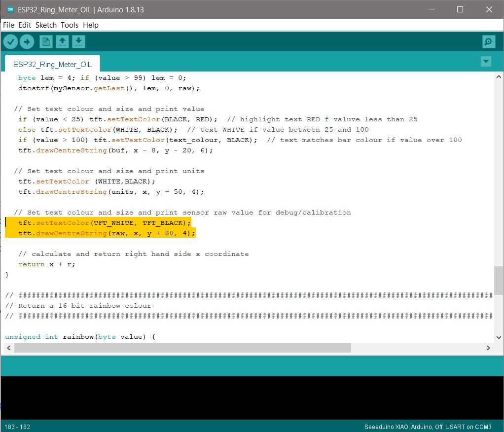This screenshot has height=432, width=504.
Task: Create a new sketch using the New icon
Action: click(x=45, y=41)
